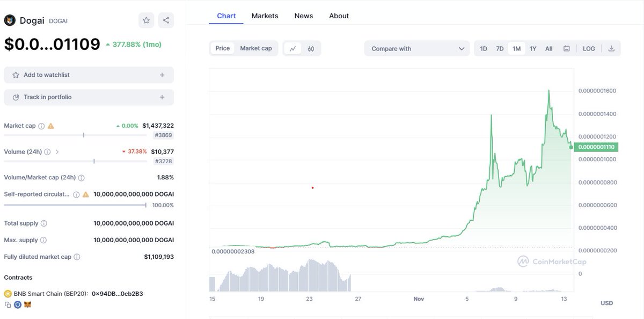Switch to the Markets tab
Image resolution: width=644 pixels, height=319 pixels.
265,16
